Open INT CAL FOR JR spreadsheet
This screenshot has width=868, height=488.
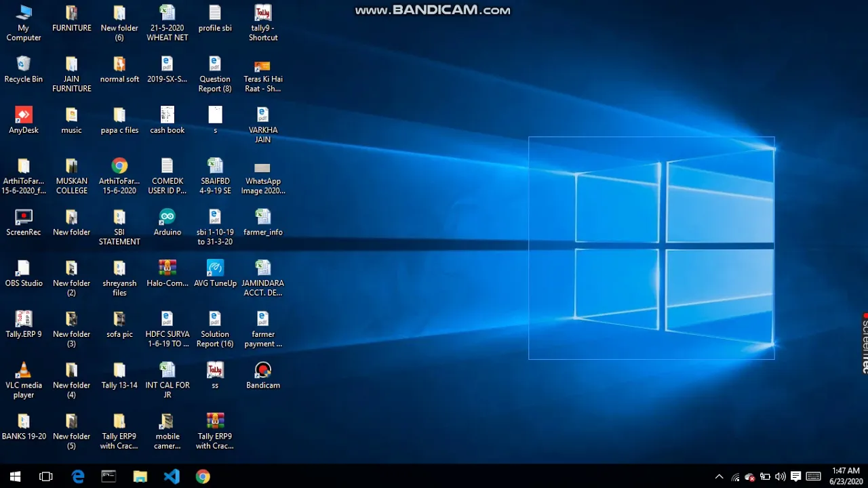[167, 380]
